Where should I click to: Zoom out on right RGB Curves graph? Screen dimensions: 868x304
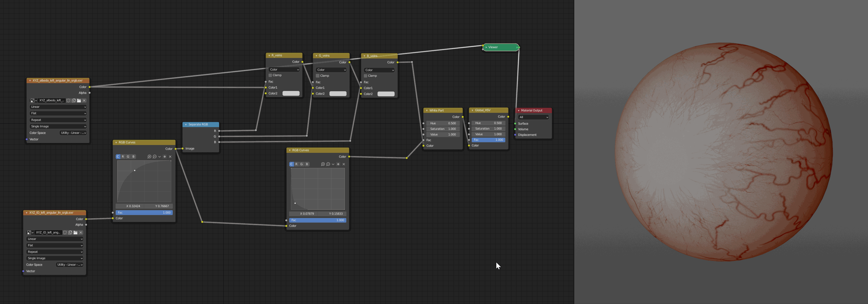click(328, 164)
